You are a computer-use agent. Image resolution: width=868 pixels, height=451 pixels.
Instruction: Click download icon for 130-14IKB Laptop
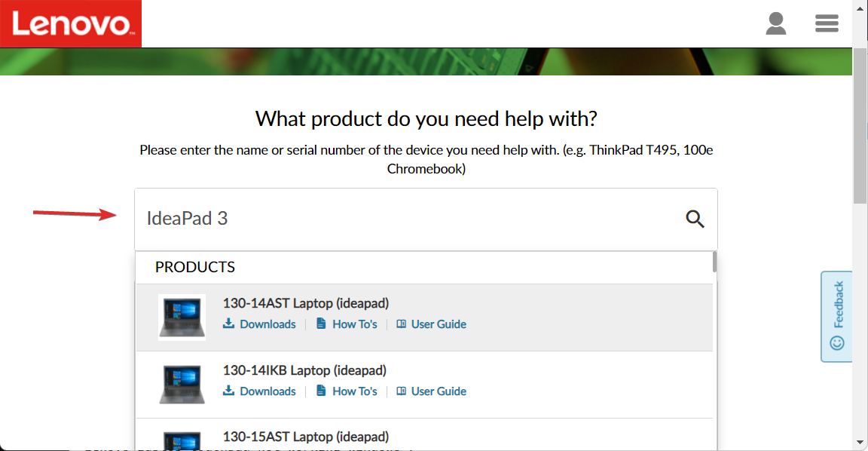[228, 390]
